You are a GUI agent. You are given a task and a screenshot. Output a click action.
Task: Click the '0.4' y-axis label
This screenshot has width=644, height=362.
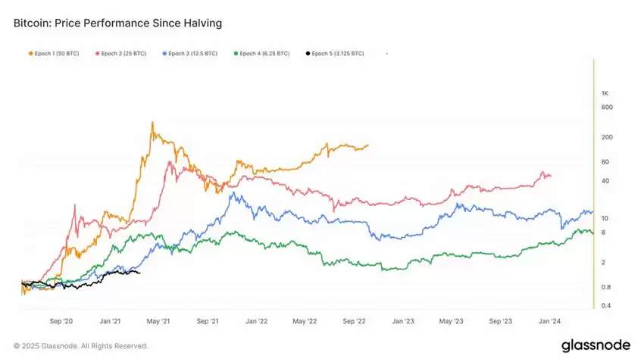pos(607,305)
